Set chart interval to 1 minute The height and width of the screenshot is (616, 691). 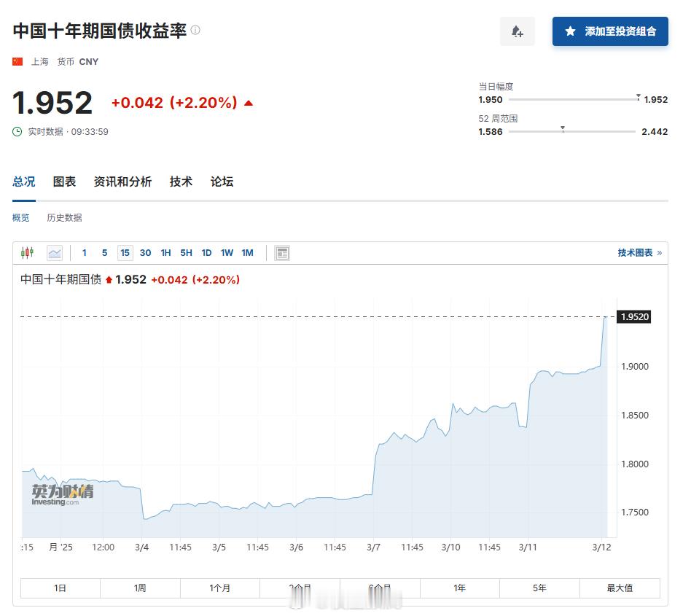click(x=84, y=253)
